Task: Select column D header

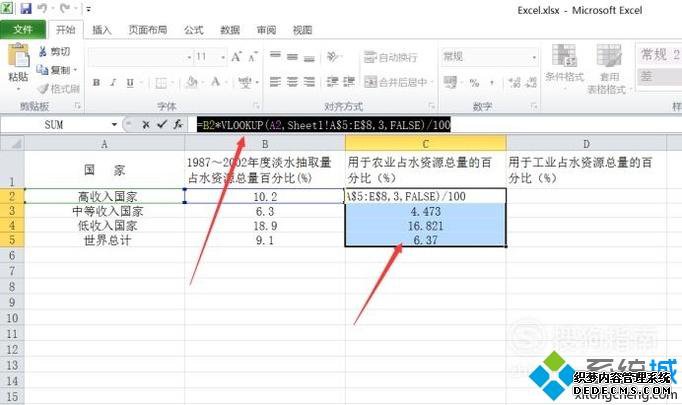Action: tap(586, 144)
